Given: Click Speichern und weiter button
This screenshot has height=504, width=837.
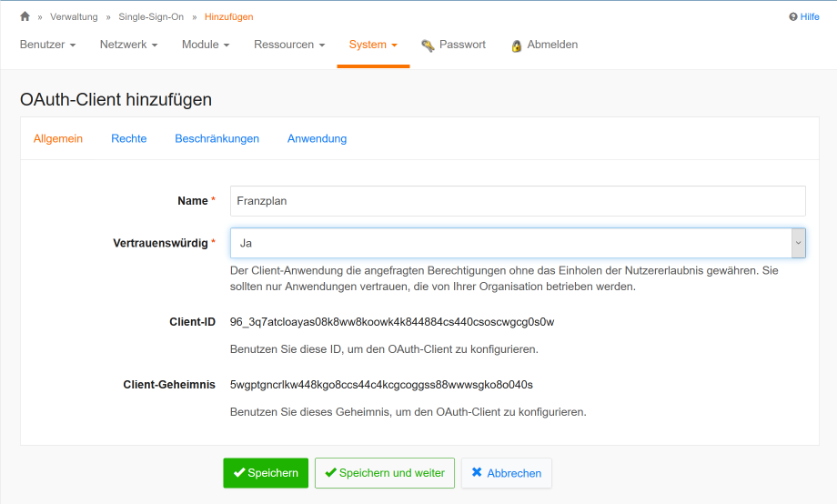Looking at the screenshot, I should (x=384, y=473).
